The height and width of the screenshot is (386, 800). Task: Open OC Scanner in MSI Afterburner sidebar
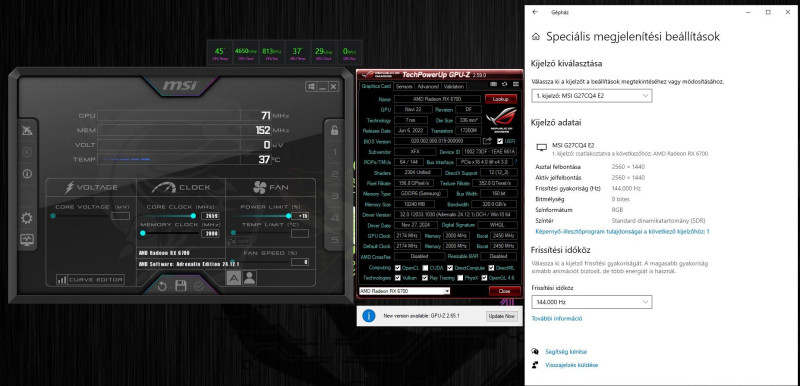[x=27, y=131]
